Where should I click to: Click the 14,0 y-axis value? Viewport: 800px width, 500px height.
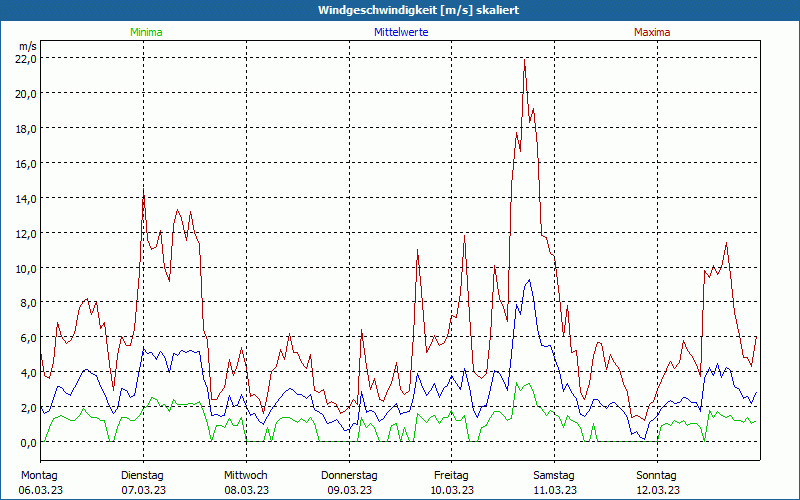click(26, 198)
